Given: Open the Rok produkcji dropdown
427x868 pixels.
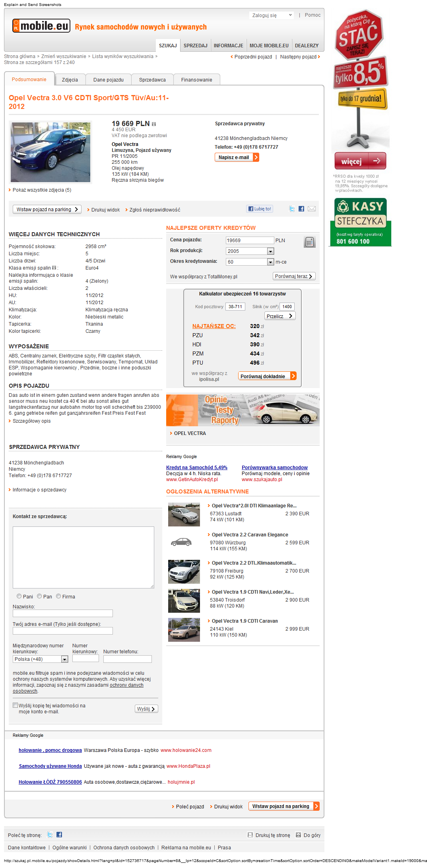Looking at the screenshot, I should 250,251.
